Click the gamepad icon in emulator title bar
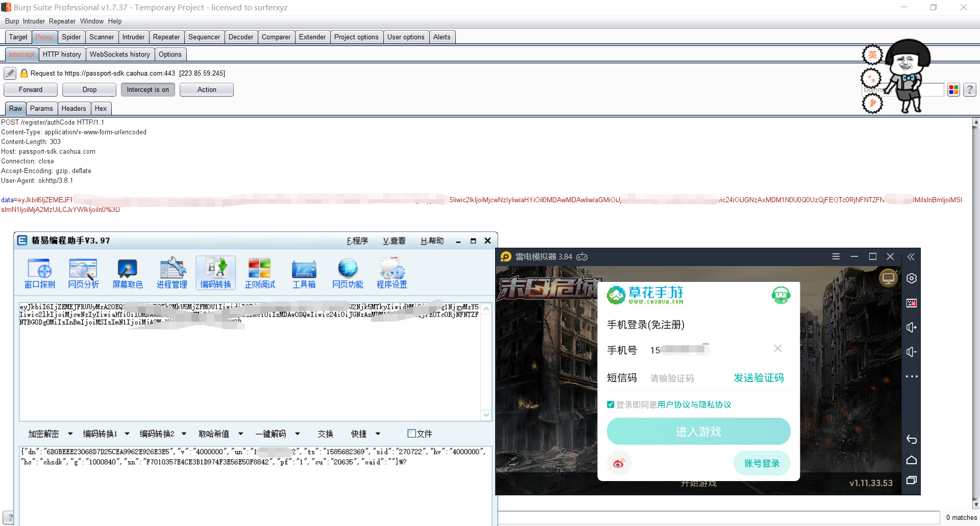980x526 pixels. 582,257
